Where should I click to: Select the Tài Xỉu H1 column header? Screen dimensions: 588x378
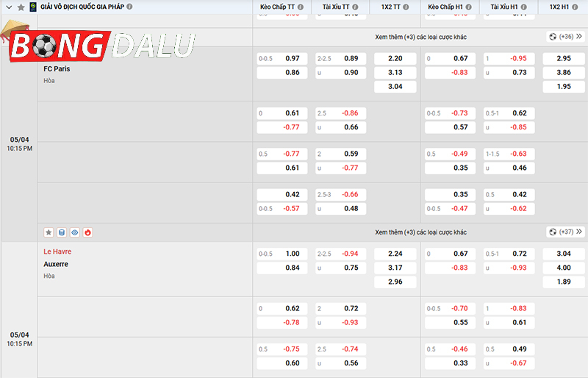click(x=506, y=7)
